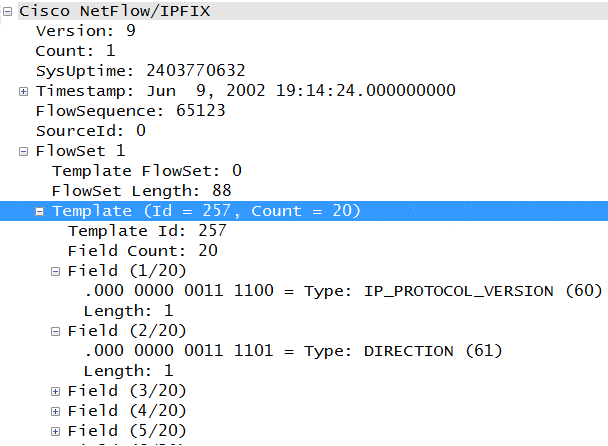The height and width of the screenshot is (446, 608).
Task: Collapse the Template (Id = 257) node
Action: pos(40,212)
